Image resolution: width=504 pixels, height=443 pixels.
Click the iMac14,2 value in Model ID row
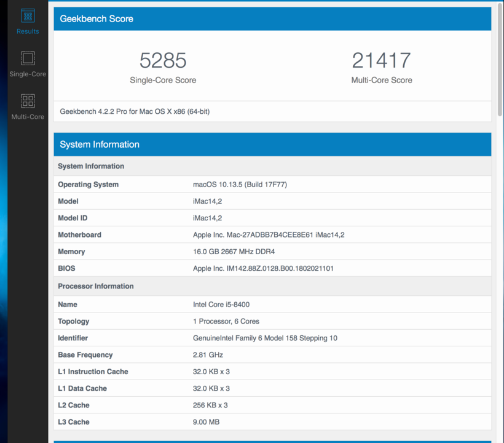207,218
